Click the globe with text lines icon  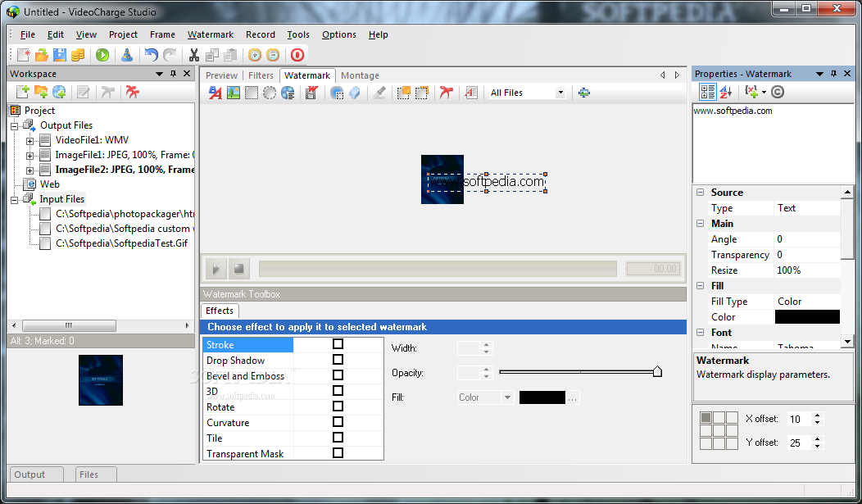point(288,93)
